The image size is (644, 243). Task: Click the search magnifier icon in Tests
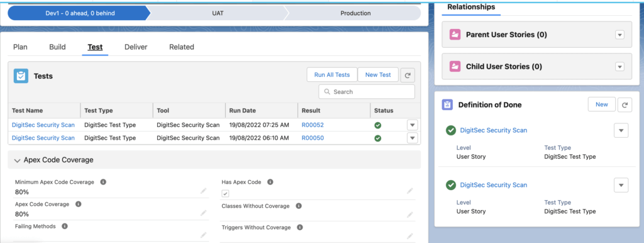click(x=327, y=92)
